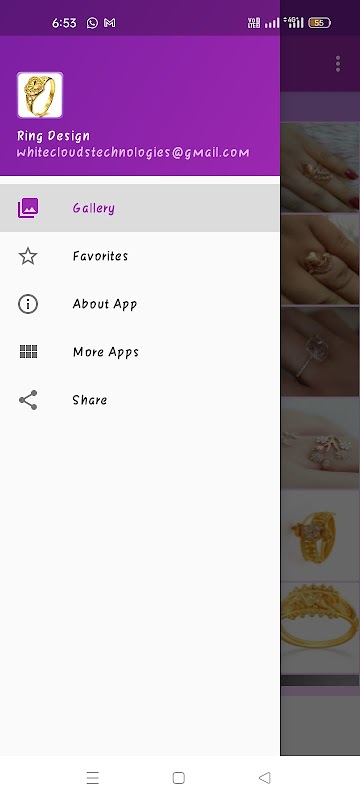Tap the Favorites star icon
This screenshot has height=800, width=360.
(28, 256)
